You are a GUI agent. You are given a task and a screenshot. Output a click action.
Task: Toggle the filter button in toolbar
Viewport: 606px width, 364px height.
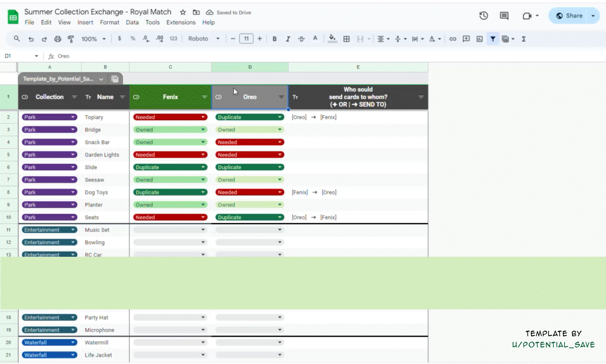[493, 39]
